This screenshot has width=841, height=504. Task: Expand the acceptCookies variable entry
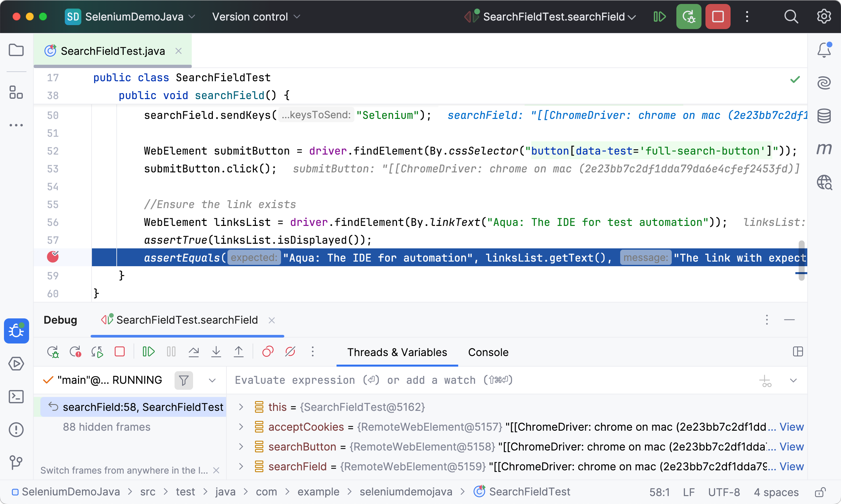[x=241, y=427]
